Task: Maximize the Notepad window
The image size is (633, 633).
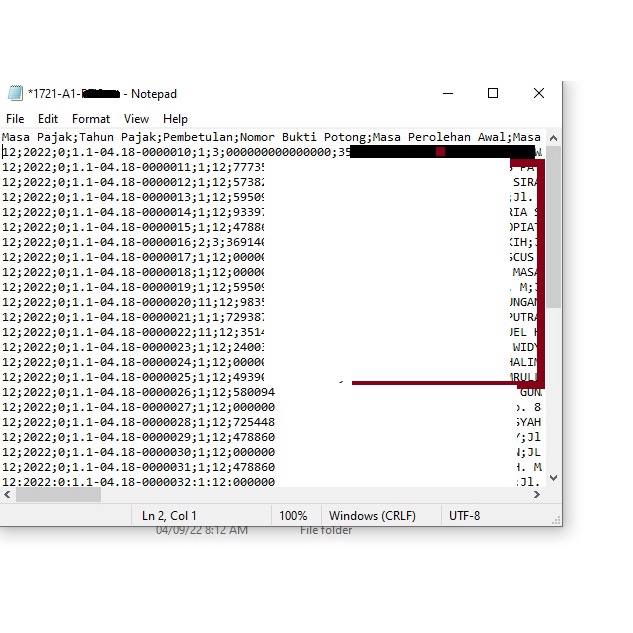Action: click(x=493, y=93)
